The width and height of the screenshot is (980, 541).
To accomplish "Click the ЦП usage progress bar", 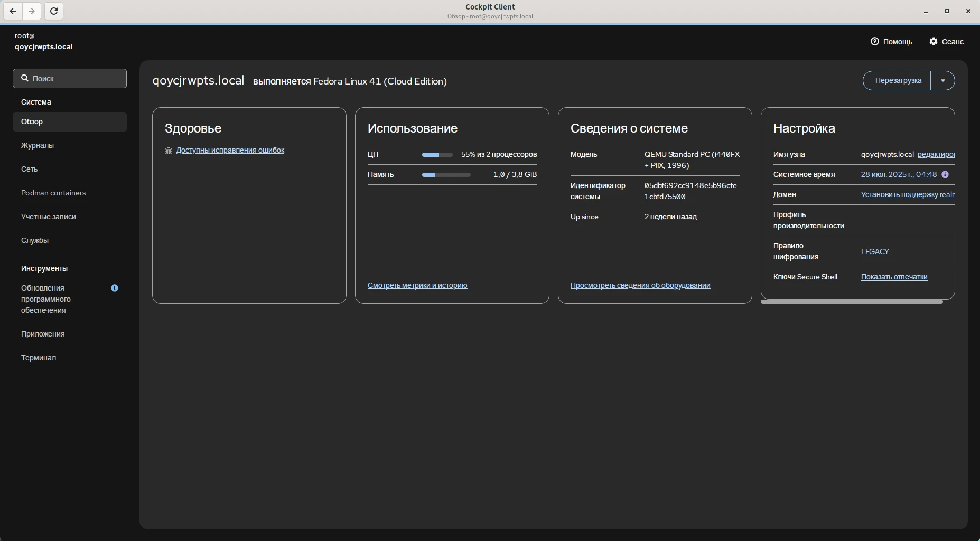I will point(437,155).
